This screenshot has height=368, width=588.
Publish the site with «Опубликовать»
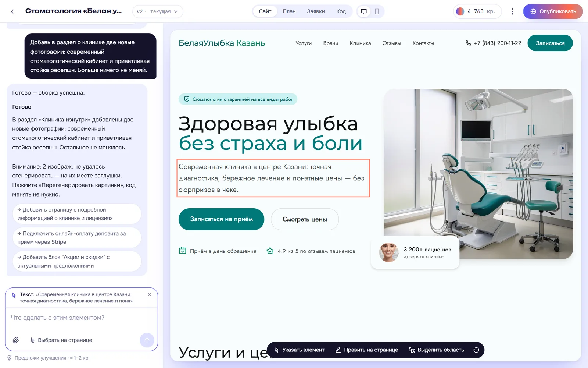[553, 11]
